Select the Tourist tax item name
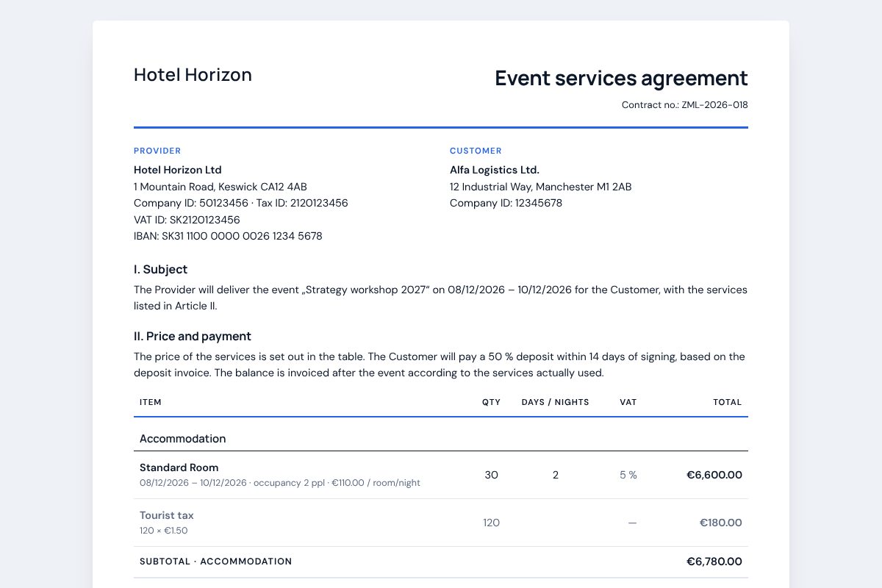Viewport: 882px width, 588px height. click(x=167, y=515)
